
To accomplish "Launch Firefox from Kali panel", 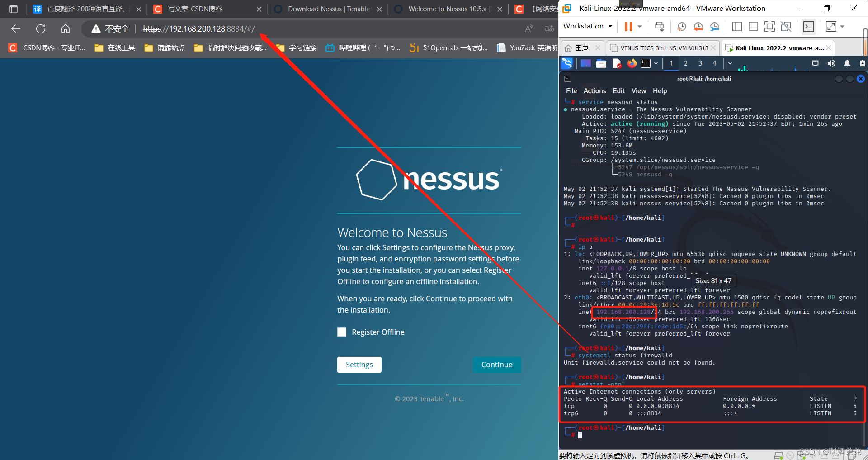I will coord(632,63).
